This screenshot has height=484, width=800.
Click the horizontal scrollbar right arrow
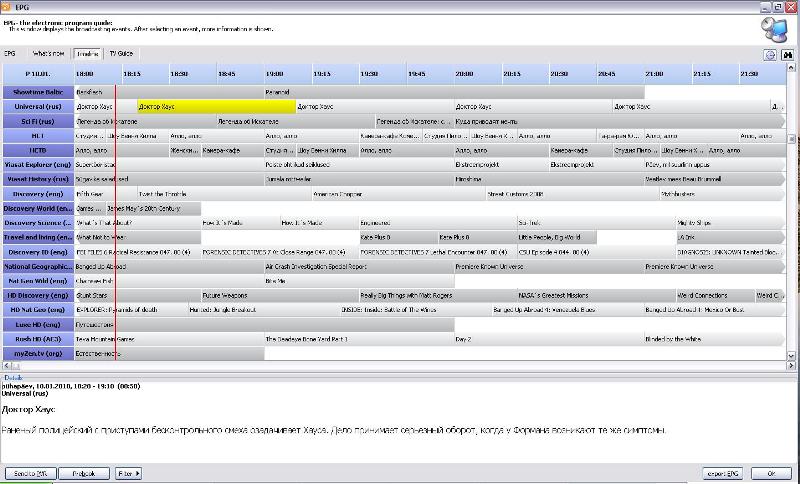[791, 366]
